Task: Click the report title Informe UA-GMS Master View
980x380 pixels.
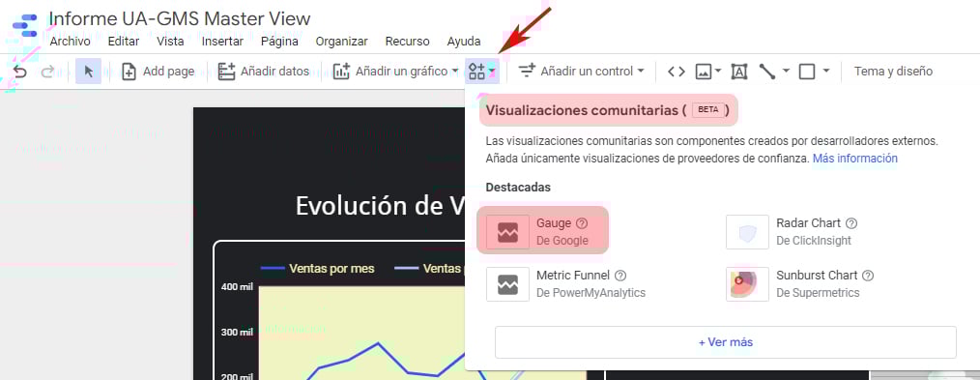Action: [x=180, y=18]
